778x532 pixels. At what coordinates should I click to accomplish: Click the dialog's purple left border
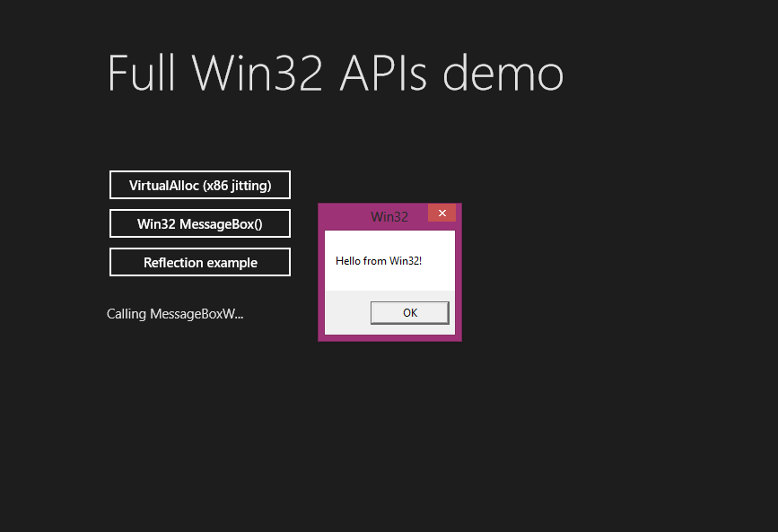click(x=321, y=283)
